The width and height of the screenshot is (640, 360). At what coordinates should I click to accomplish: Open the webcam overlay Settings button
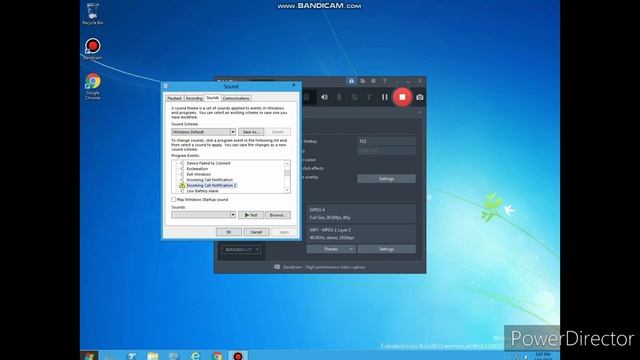(x=386, y=179)
